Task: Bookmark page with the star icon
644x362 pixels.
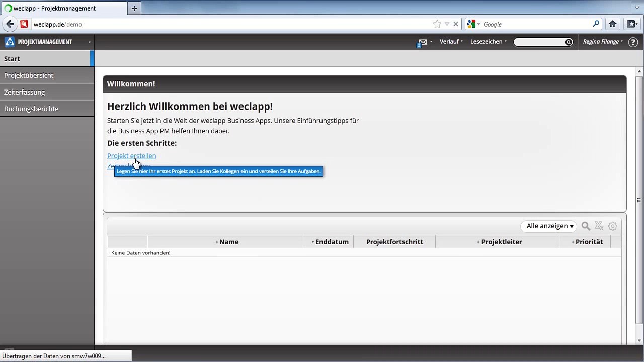Action: click(437, 24)
